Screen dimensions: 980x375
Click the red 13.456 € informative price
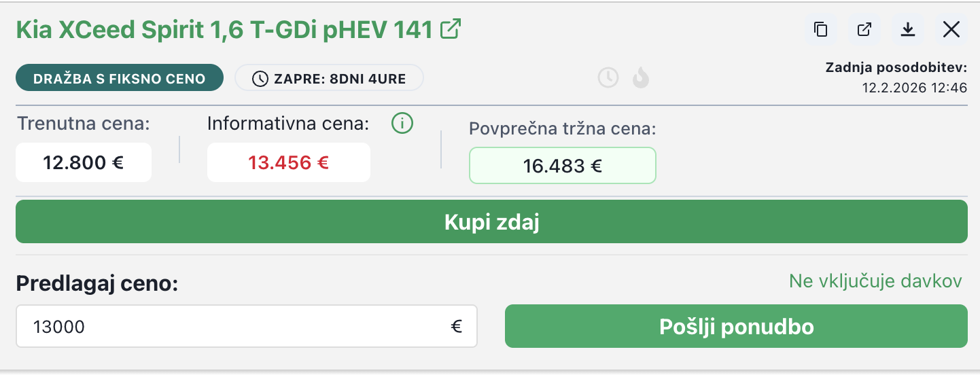coord(289,163)
